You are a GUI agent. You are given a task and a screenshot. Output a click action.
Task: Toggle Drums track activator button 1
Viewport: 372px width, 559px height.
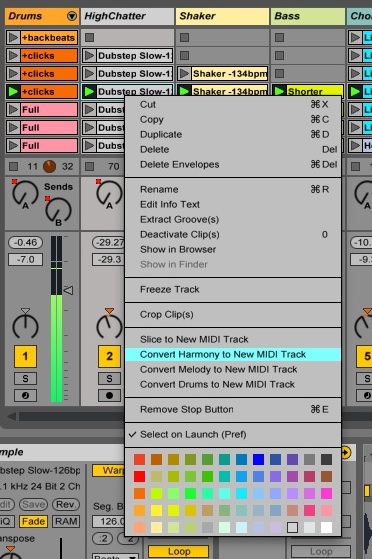click(25, 356)
